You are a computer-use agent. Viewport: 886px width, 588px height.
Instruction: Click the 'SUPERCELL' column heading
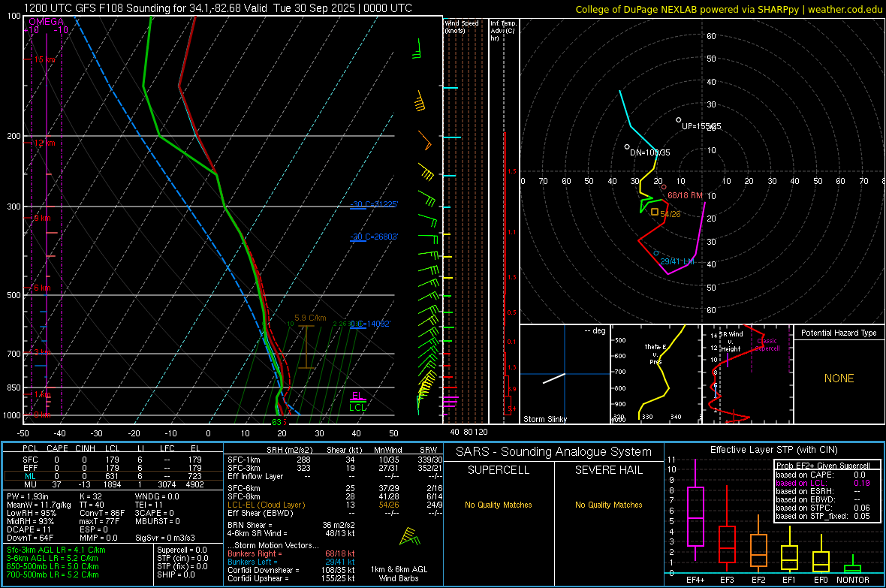pyautogui.click(x=499, y=470)
